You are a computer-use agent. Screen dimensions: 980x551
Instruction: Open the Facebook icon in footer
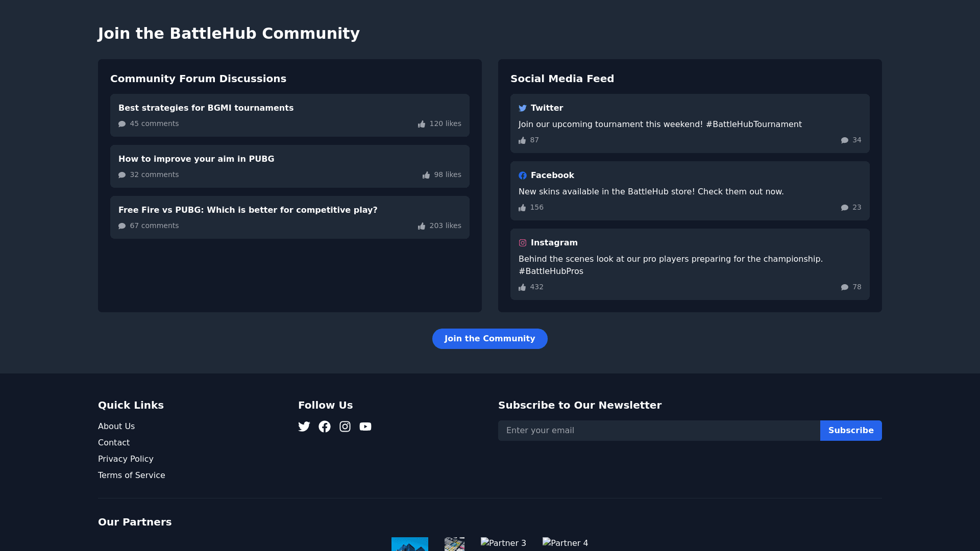(325, 427)
